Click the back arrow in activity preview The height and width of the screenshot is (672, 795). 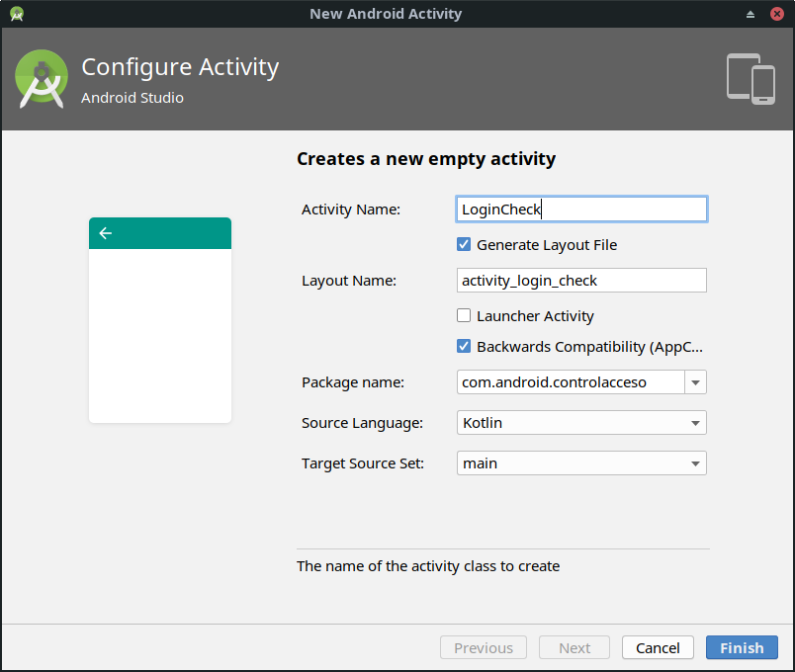(x=106, y=233)
